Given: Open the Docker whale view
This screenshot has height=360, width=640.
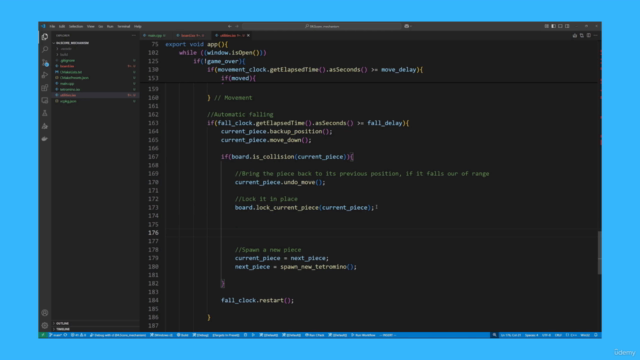Looking at the screenshot, I should click(x=44, y=139).
